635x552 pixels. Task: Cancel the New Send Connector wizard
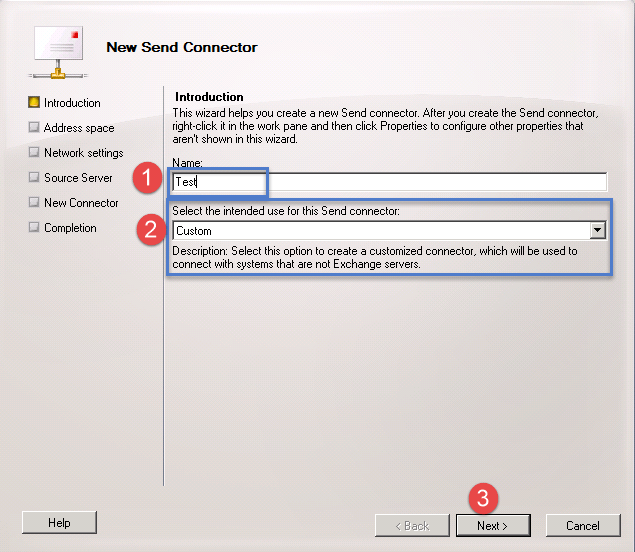[582, 525]
